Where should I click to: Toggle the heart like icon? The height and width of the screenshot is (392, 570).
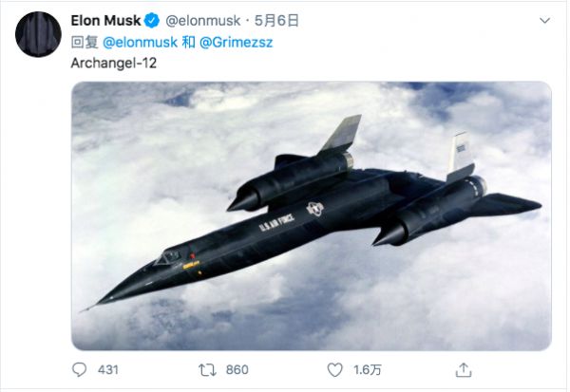point(334,368)
